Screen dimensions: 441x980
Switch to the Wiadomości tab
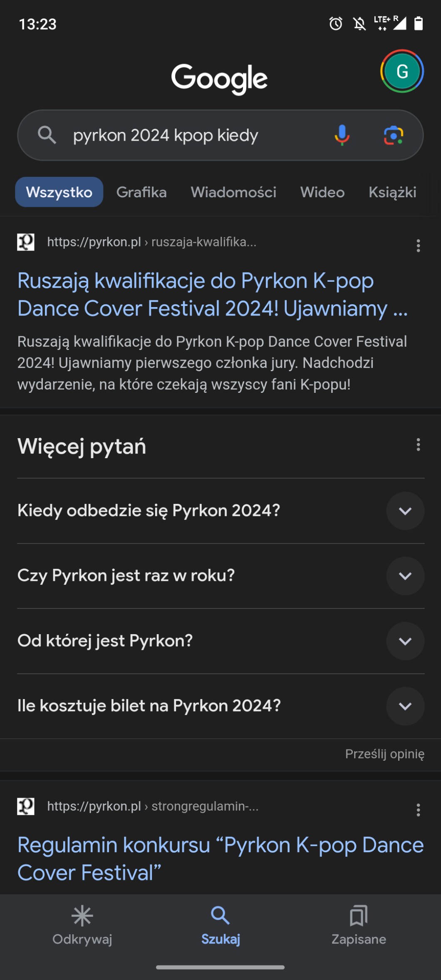233,192
